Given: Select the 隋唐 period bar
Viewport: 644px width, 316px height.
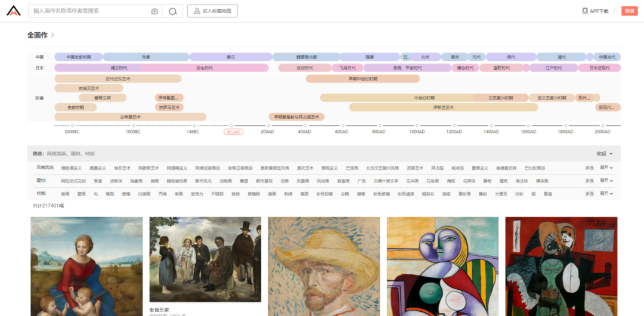Looking at the screenshot, I should (x=370, y=57).
